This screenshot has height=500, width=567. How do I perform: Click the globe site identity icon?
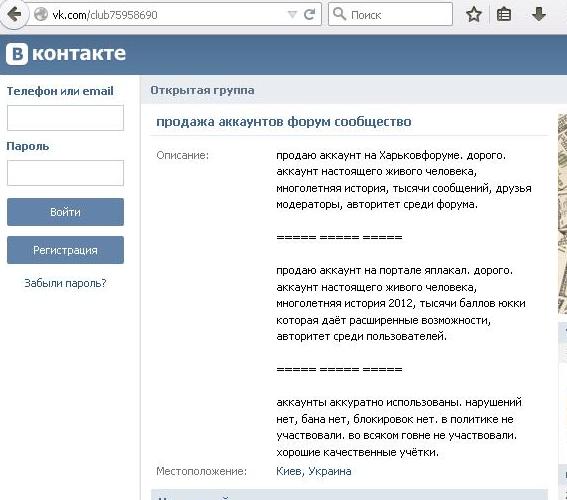pos(41,14)
